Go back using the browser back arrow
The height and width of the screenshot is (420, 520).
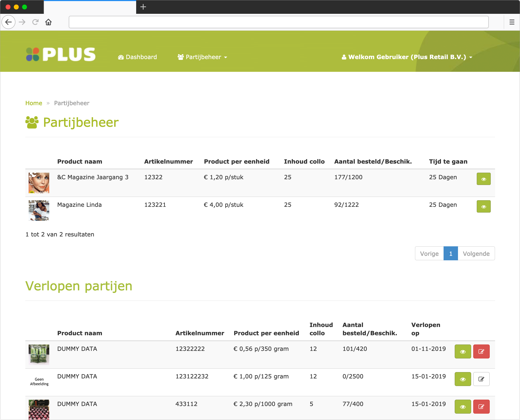tap(8, 22)
